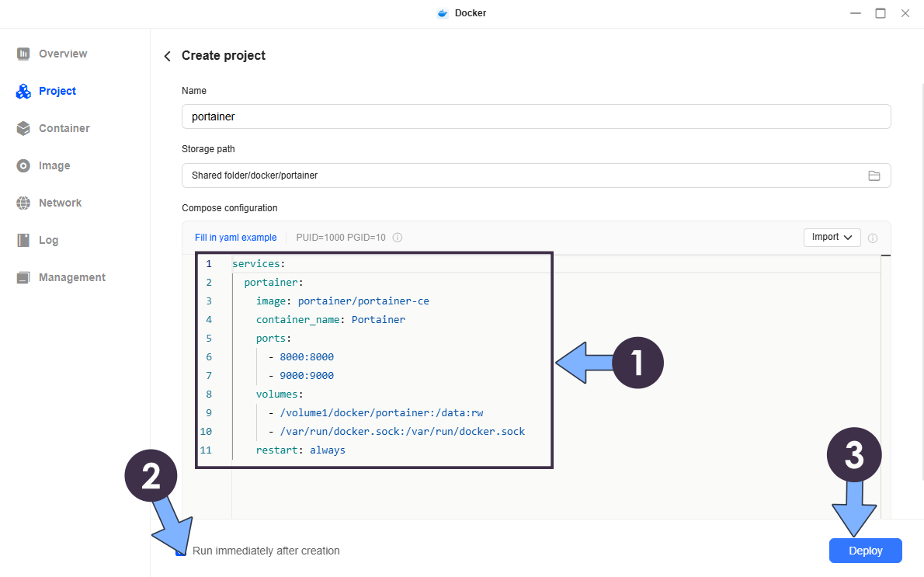Click info icon next to PUID/PGID

pos(398,238)
